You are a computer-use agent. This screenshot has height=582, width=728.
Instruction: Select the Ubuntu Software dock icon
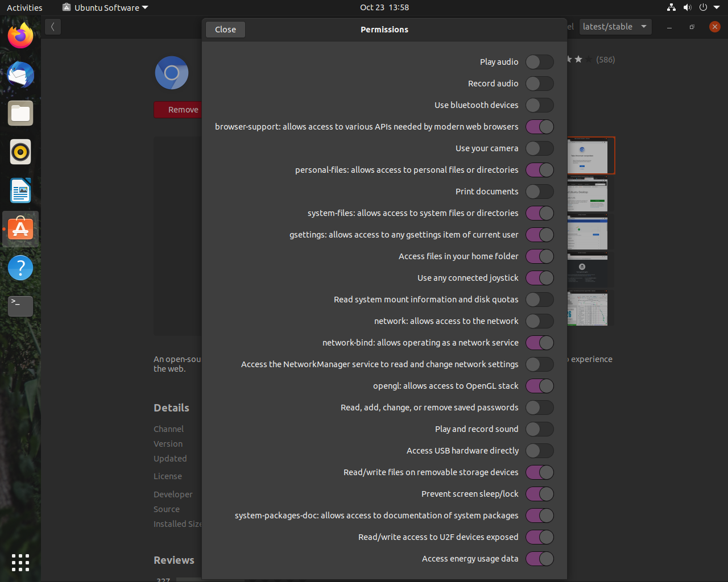click(x=20, y=229)
